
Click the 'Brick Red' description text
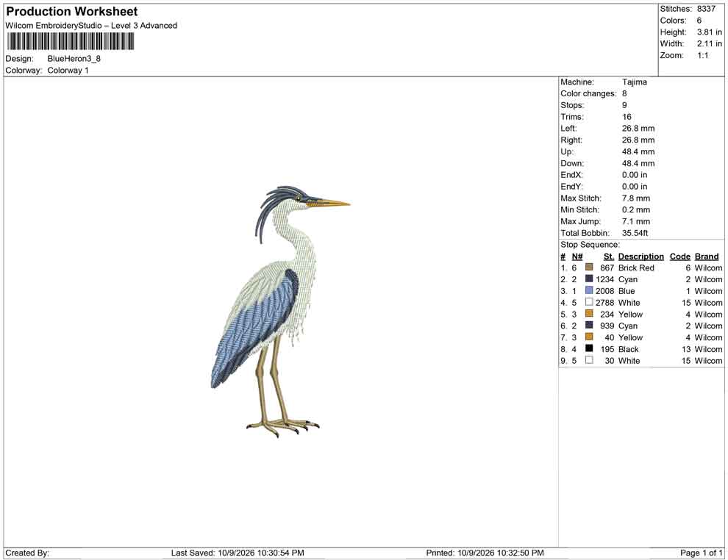636,268
